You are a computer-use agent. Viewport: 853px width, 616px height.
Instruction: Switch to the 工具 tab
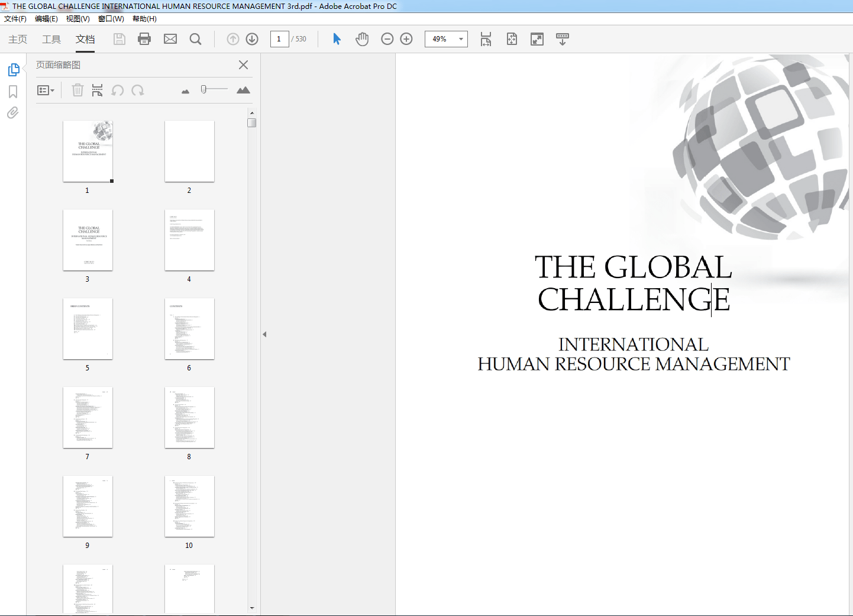pyautogui.click(x=51, y=39)
